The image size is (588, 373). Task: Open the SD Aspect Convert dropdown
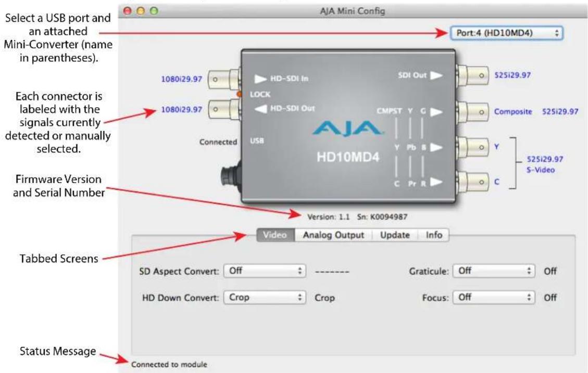click(265, 271)
